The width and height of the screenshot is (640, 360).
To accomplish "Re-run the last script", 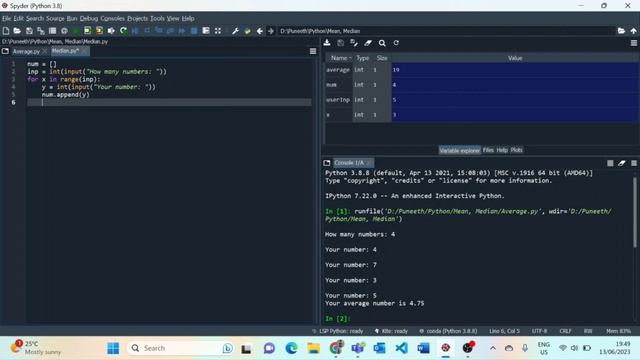I will tap(123, 31).
